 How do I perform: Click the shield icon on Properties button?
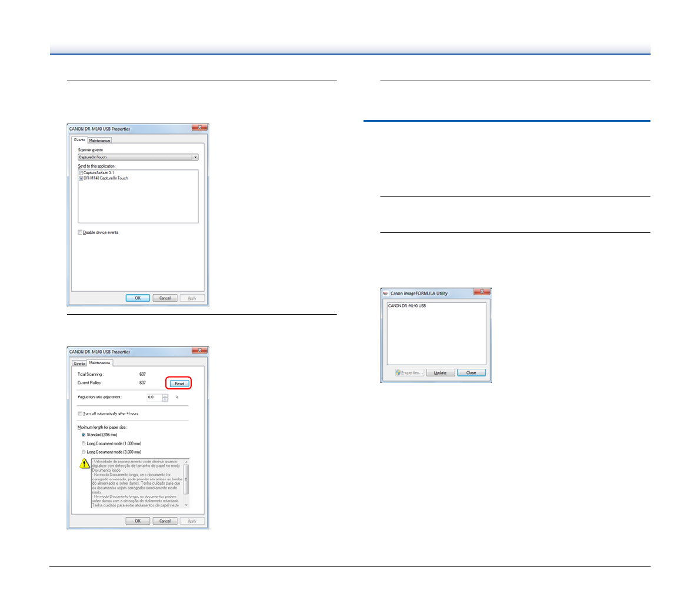(398, 372)
